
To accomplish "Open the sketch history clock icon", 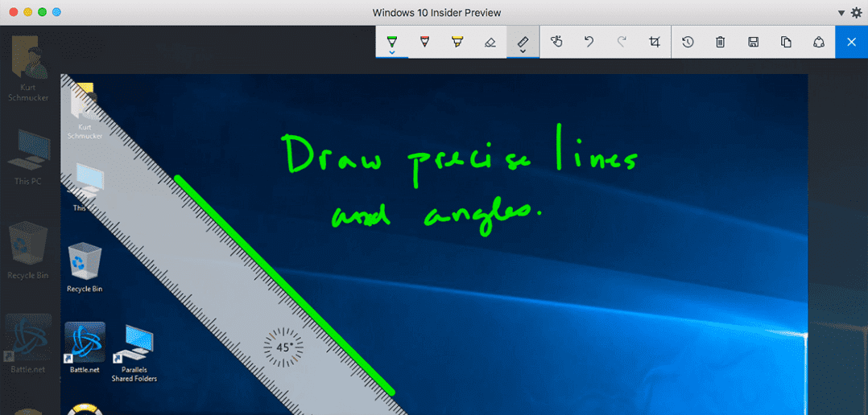I will [688, 42].
